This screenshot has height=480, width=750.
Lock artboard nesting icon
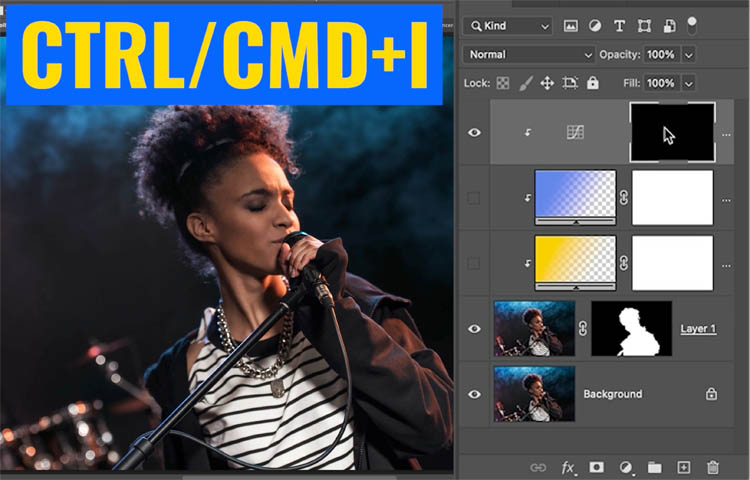click(570, 83)
